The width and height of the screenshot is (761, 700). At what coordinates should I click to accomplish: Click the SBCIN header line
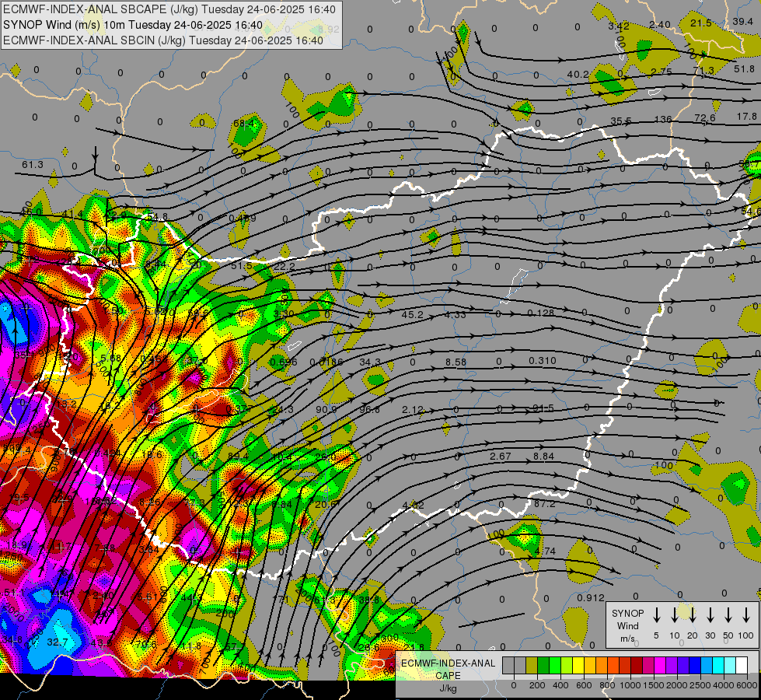click(163, 40)
